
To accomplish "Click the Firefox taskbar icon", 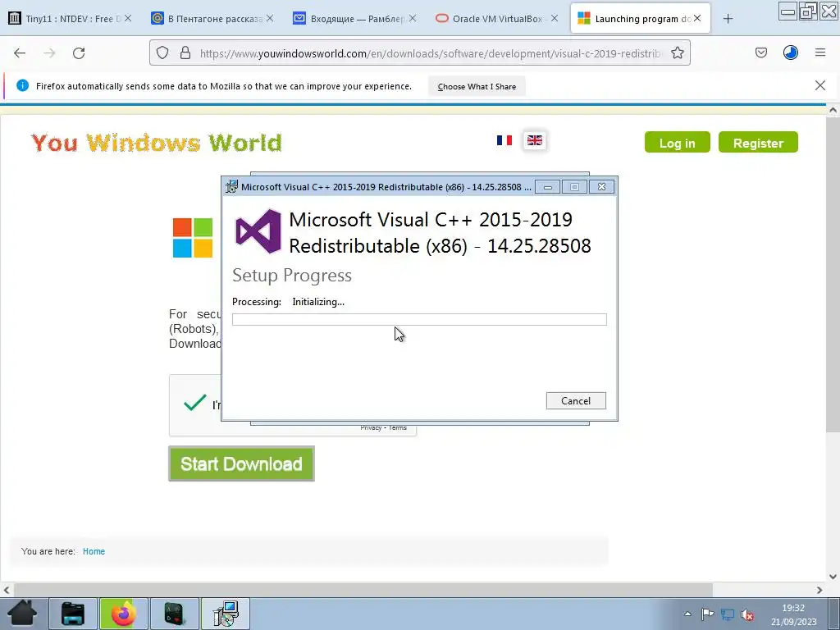I will tap(123, 614).
